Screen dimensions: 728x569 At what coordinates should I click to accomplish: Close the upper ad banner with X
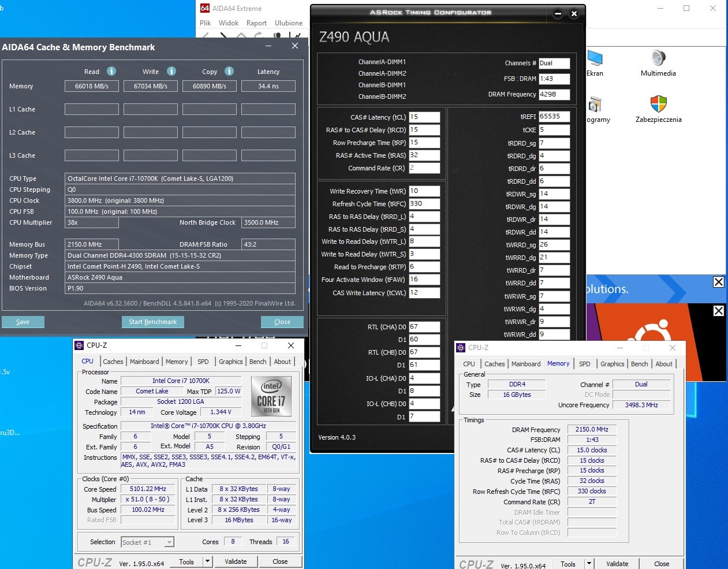coord(718,282)
